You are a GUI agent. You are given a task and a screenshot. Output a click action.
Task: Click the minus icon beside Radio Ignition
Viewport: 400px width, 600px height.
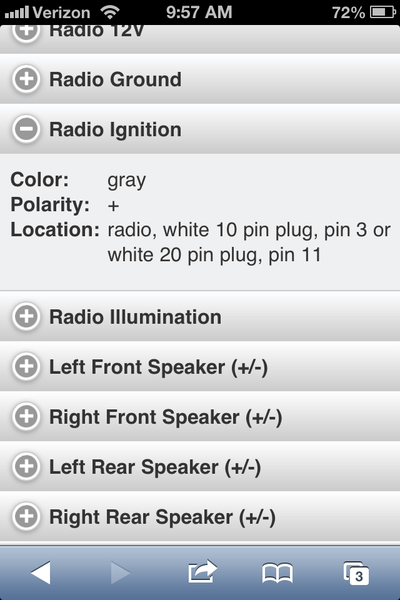click(x=26, y=129)
